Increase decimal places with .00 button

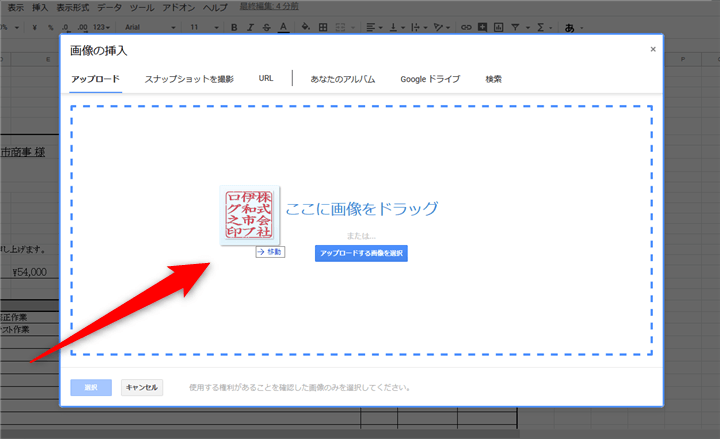(82, 28)
